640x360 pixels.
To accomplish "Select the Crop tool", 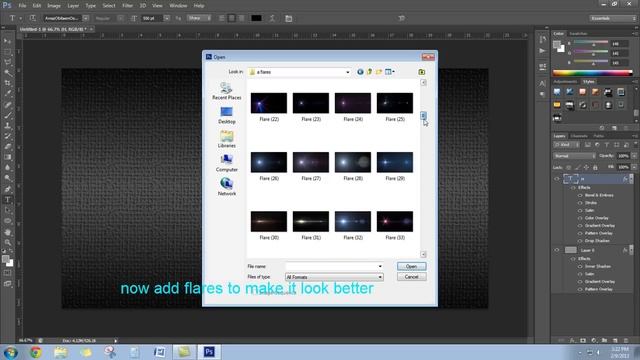I will (x=7, y=83).
